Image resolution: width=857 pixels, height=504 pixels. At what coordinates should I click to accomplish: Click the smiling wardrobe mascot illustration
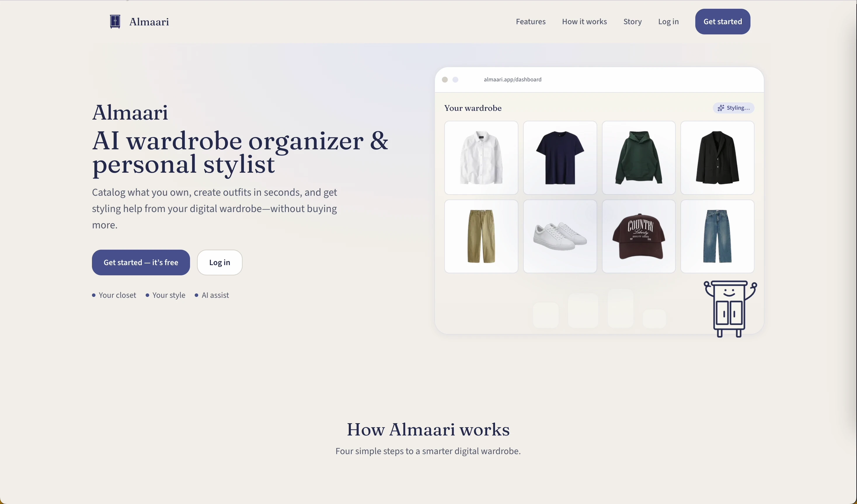pos(730,309)
